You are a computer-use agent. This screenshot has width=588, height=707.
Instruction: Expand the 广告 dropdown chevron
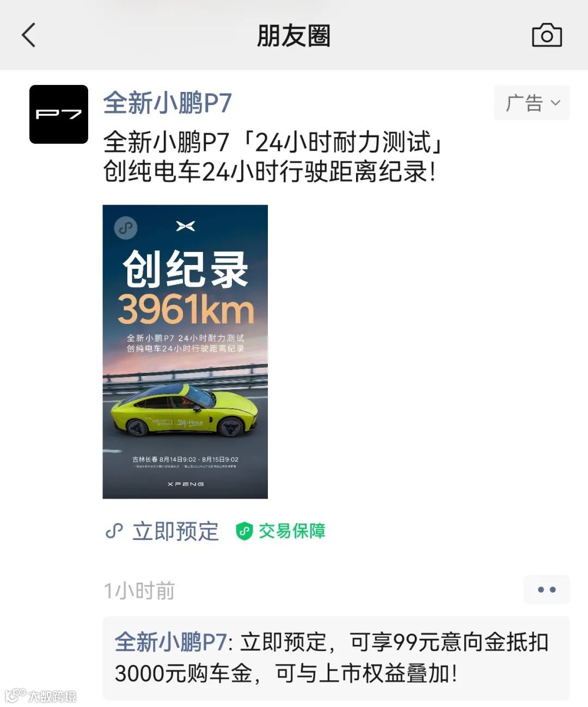coord(555,102)
